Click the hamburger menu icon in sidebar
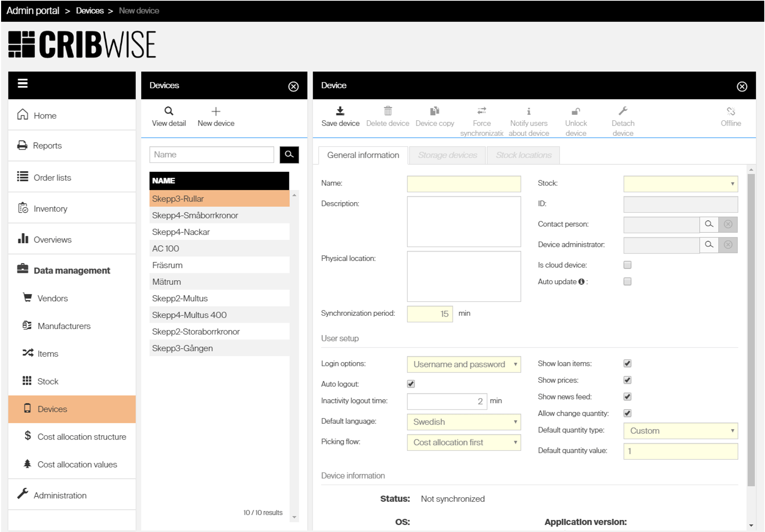The height and width of the screenshot is (532, 765). click(23, 84)
